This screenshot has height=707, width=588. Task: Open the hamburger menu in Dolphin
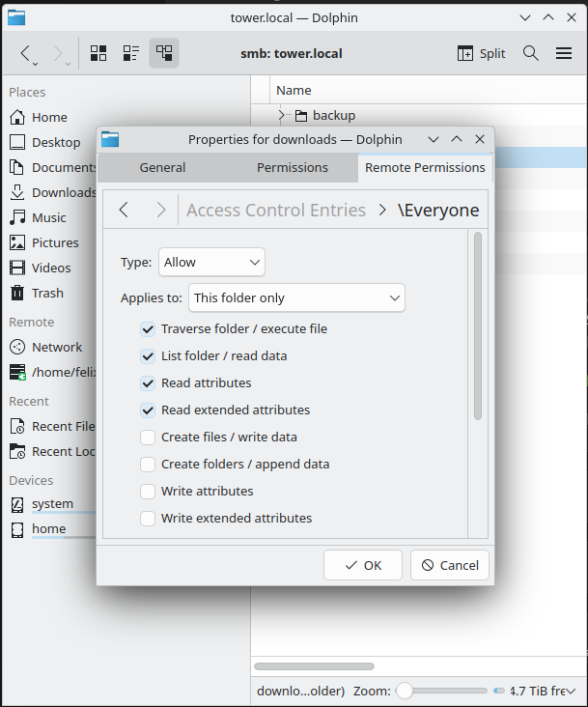point(564,53)
